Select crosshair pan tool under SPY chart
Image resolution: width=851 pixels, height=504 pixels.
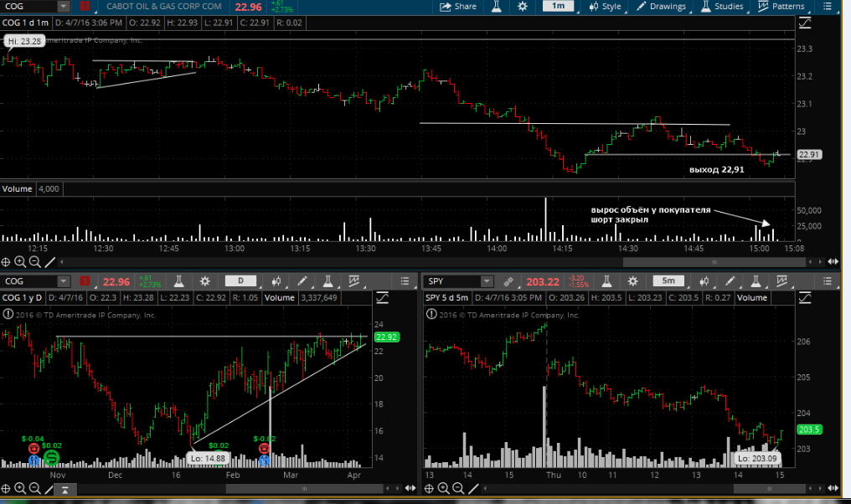(x=429, y=488)
